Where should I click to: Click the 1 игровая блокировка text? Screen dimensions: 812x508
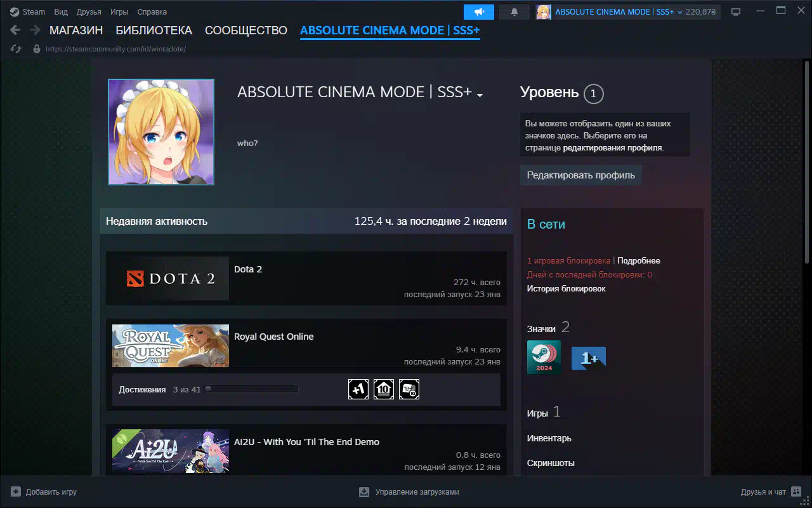click(569, 261)
